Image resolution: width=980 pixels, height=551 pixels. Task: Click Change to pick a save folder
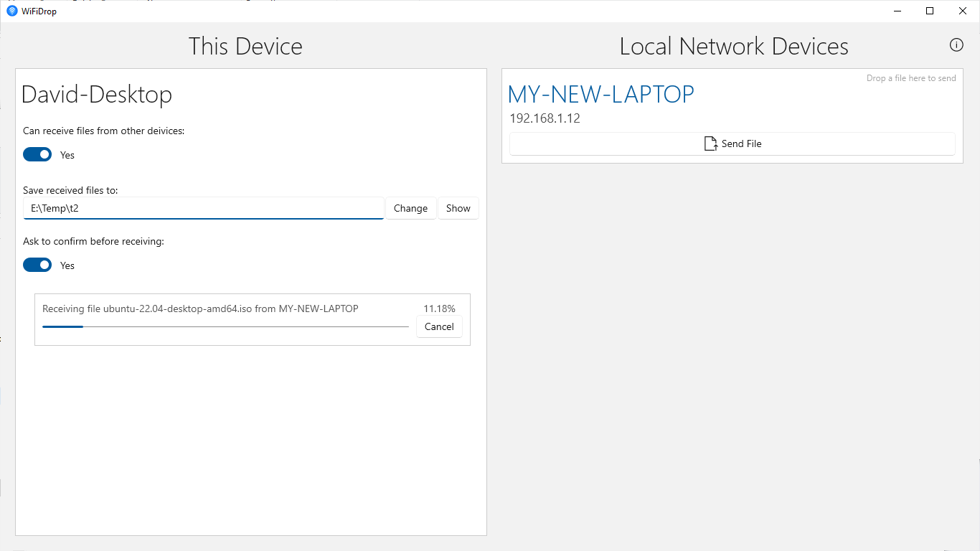(x=410, y=208)
